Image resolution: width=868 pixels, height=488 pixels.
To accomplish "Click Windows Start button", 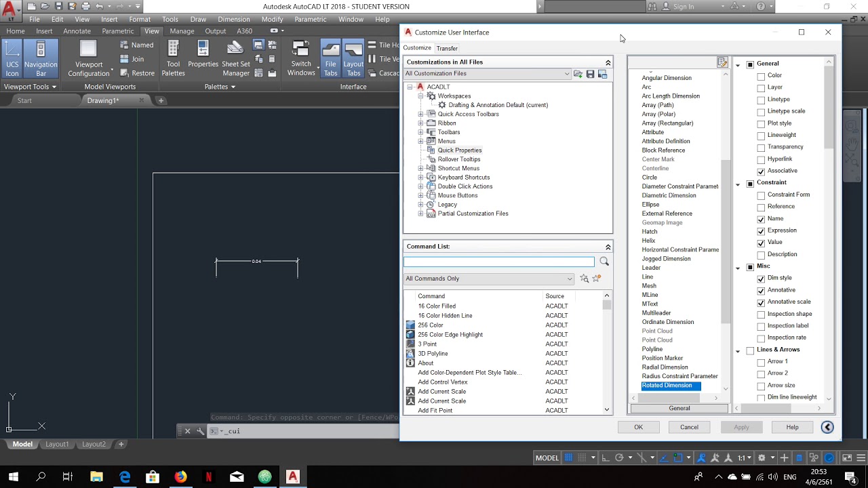I will (13, 477).
